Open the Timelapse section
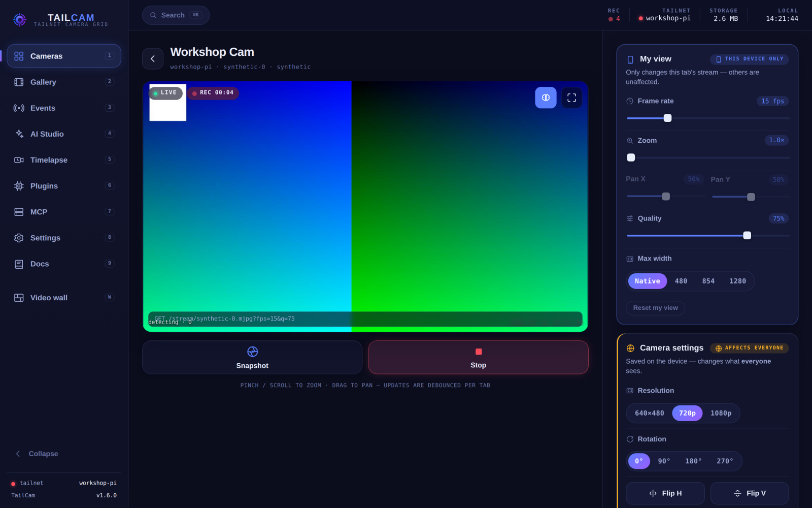 [64, 160]
